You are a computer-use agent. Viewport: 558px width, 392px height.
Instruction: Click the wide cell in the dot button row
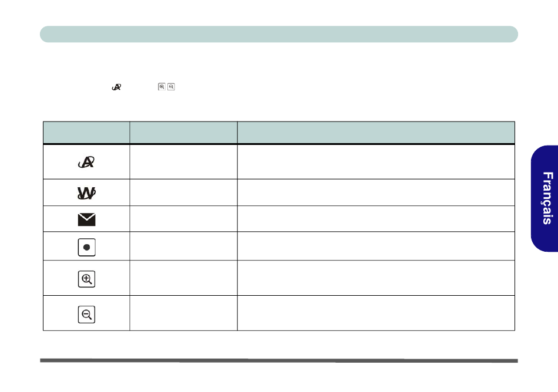[376, 246]
